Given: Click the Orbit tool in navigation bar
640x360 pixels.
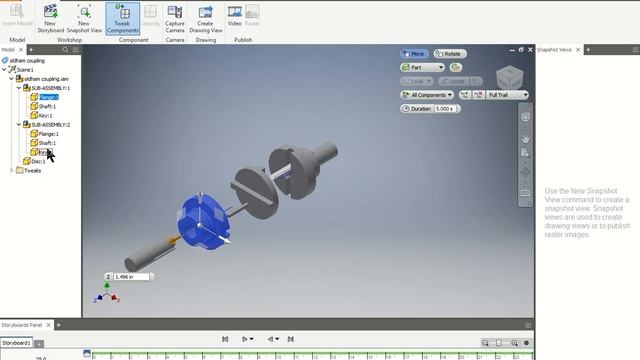Looking at the screenshot, I should [x=525, y=173].
